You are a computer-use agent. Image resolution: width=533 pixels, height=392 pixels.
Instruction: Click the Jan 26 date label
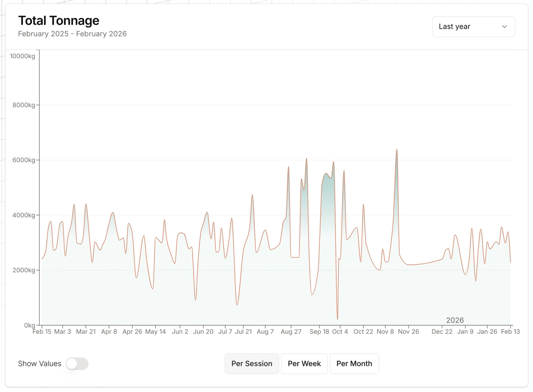tap(487, 332)
